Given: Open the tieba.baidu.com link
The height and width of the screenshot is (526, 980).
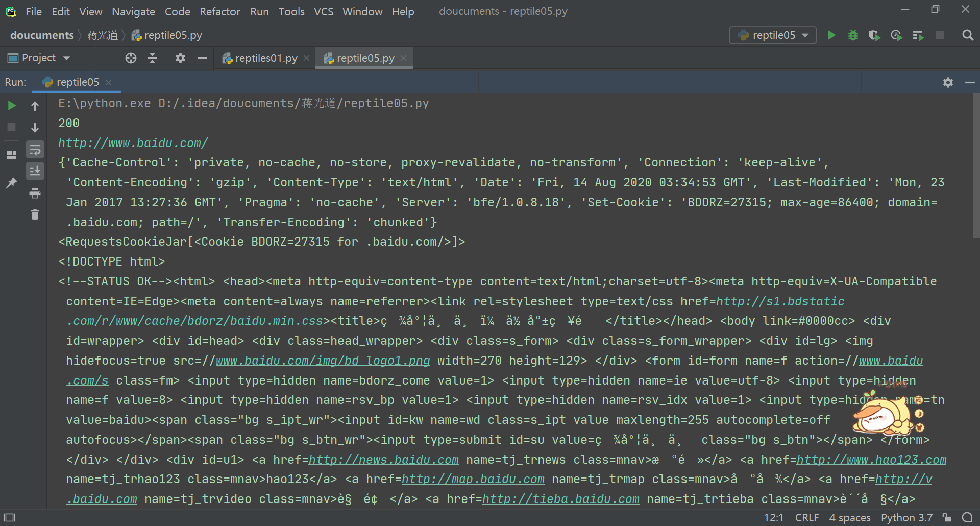Looking at the screenshot, I should click(x=560, y=499).
